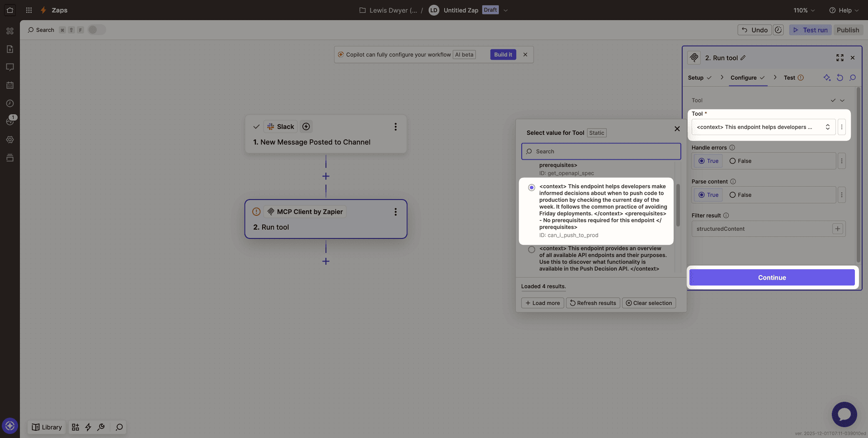Screen dimensions: 868x438
Task: Set Parse content to False
Action: pyautogui.click(x=733, y=195)
